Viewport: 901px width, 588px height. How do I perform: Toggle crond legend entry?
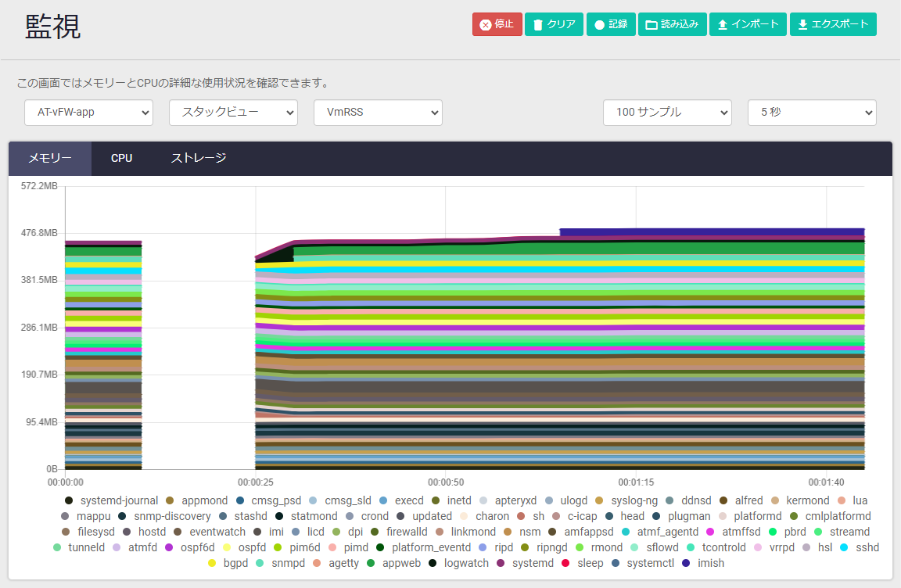coord(367,515)
